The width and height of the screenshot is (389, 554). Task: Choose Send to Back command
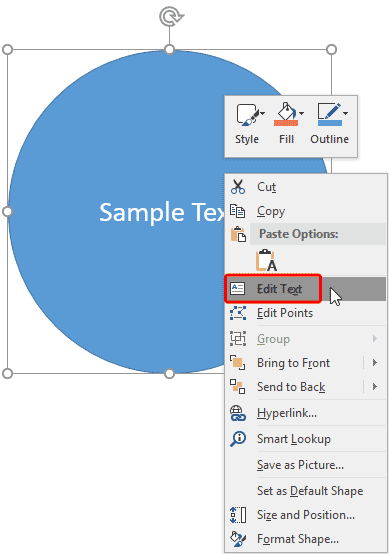point(291,387)
